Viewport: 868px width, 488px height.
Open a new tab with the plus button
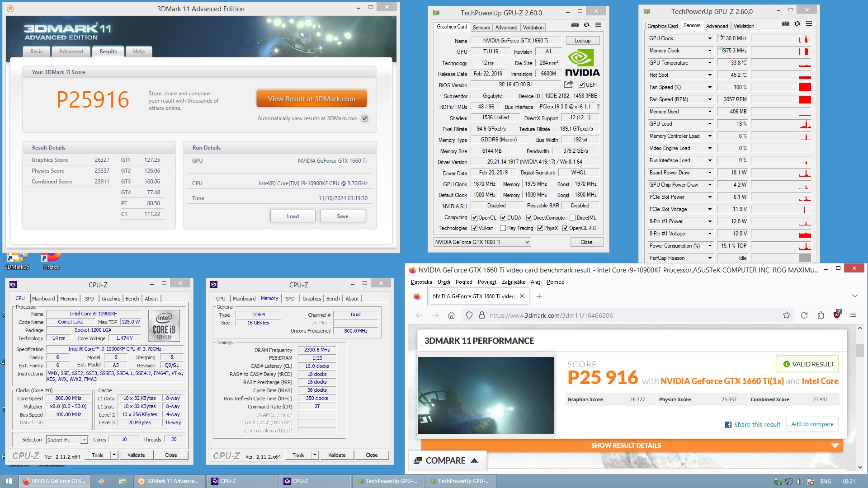[539, 296]
